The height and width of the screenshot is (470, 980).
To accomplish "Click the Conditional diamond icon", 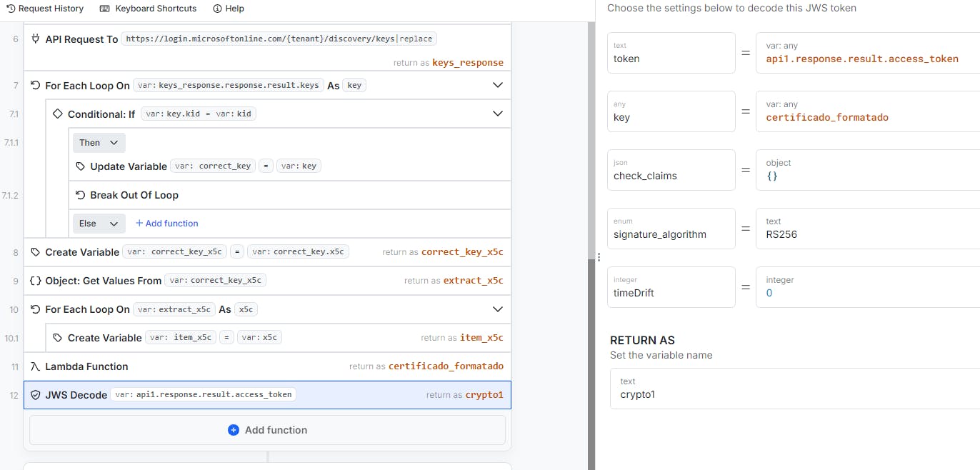I will 58,114.
